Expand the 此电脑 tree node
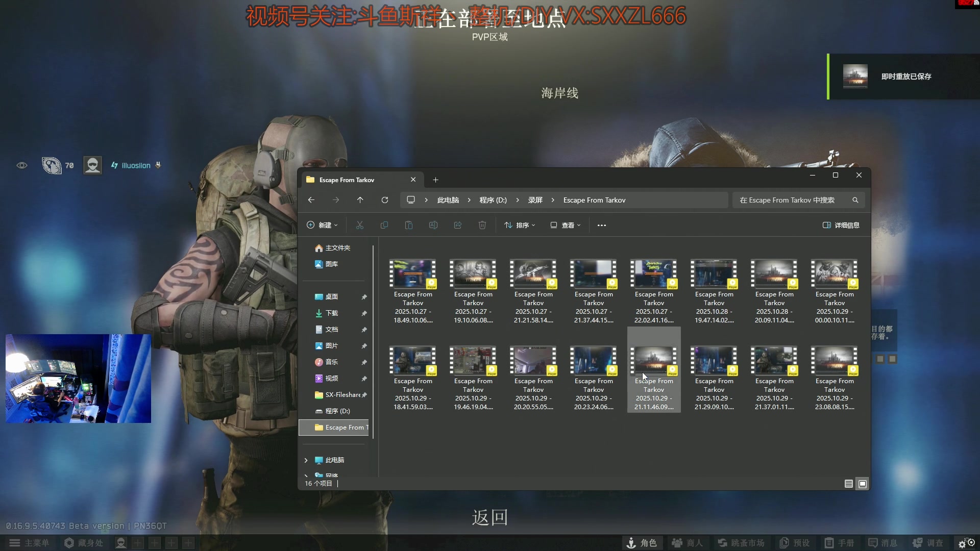 coord(306,460)
